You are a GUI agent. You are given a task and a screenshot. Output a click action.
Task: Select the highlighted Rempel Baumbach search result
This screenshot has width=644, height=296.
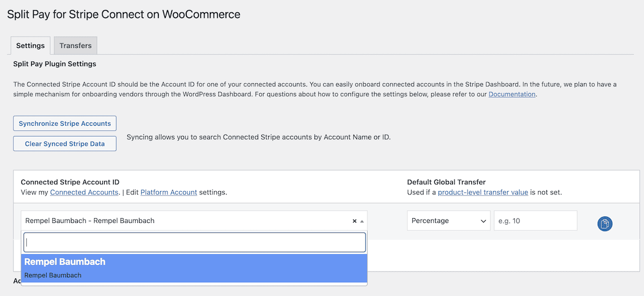tap(194, 268)
